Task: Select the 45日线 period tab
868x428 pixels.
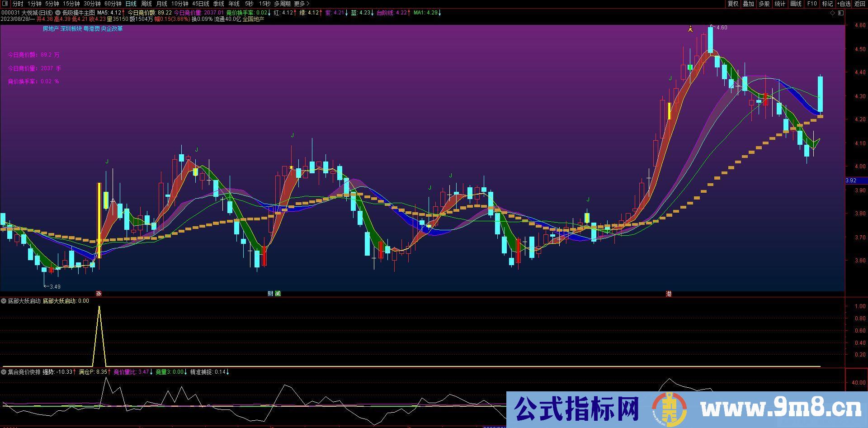Action: [201, 4]
